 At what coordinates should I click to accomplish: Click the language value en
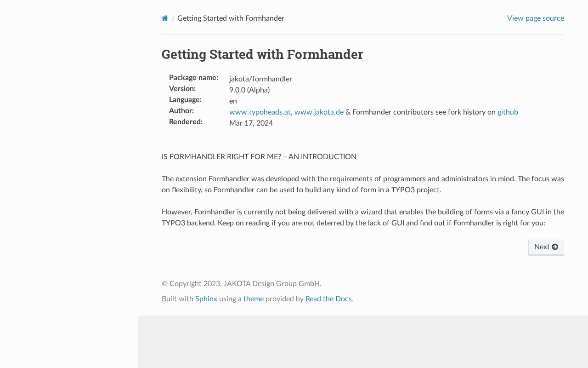233,101
